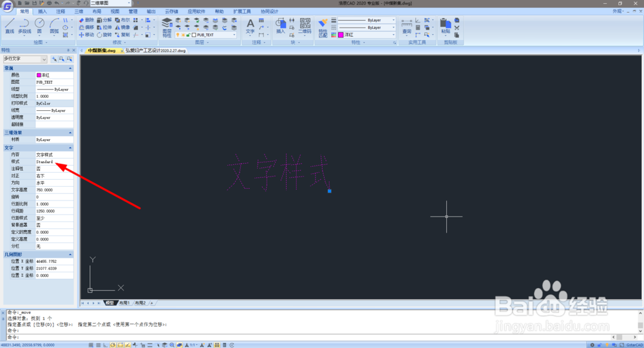Click the Print icon in quick access toolbar
The height and width of the screenshot is (348, 644).
click(x=50, y=3)
